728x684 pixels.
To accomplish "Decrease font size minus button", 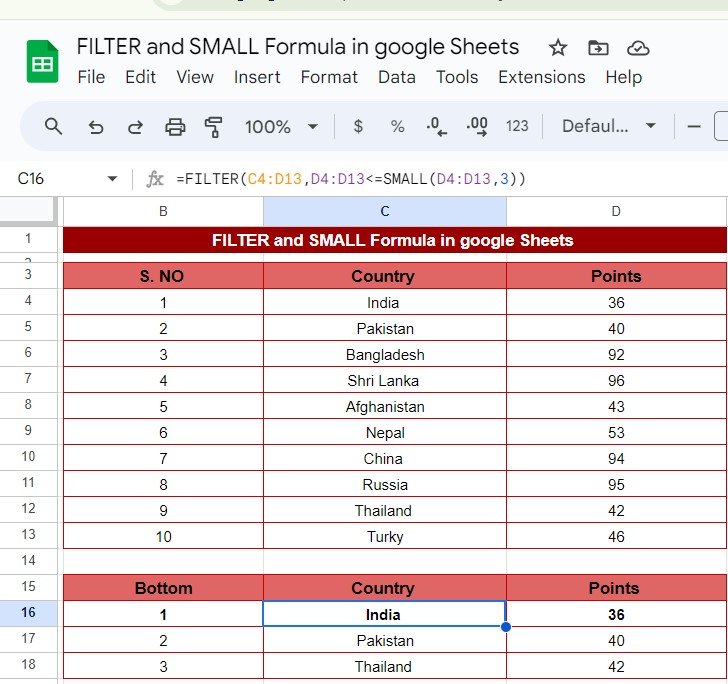I will click(x=694, y=126).
